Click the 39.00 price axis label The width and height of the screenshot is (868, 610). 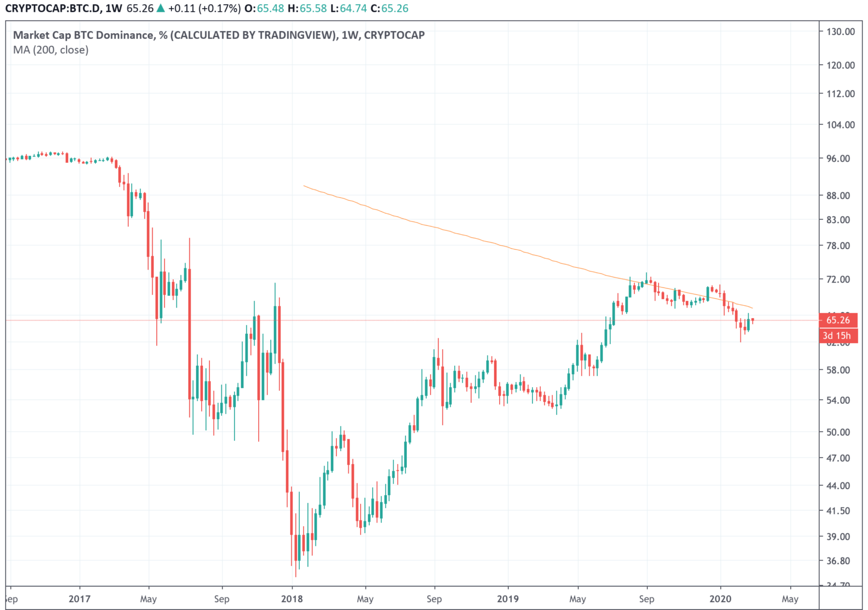[838, 537]
